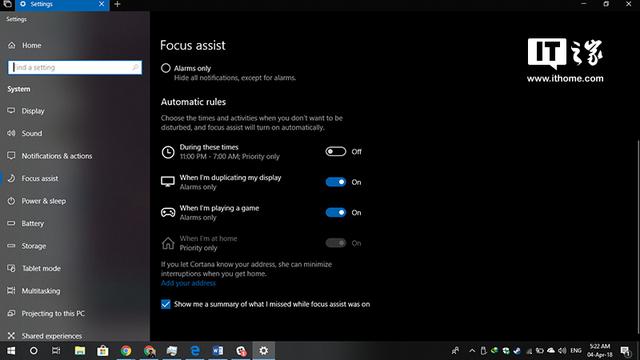Open the Battery settings page
Screen dimensions: 640x360
[25, 223]
